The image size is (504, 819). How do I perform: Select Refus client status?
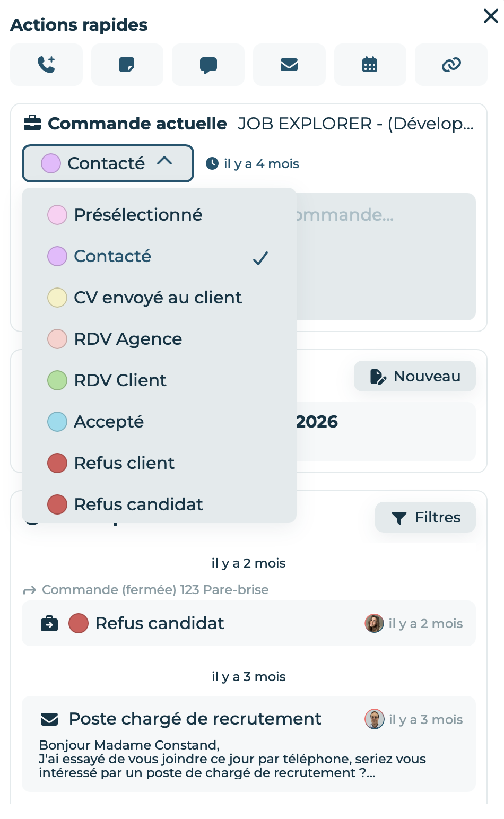click(159, 463)
